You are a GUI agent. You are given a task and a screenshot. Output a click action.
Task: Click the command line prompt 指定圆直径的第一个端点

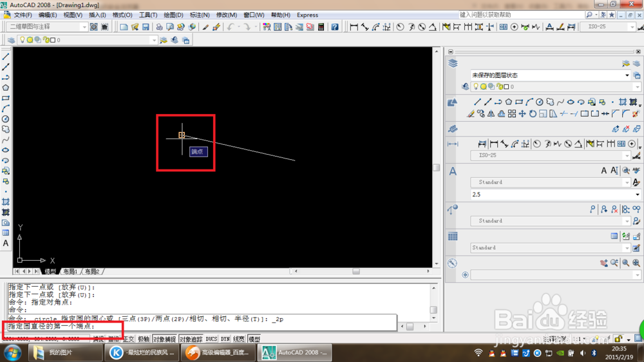click(52, 327)
